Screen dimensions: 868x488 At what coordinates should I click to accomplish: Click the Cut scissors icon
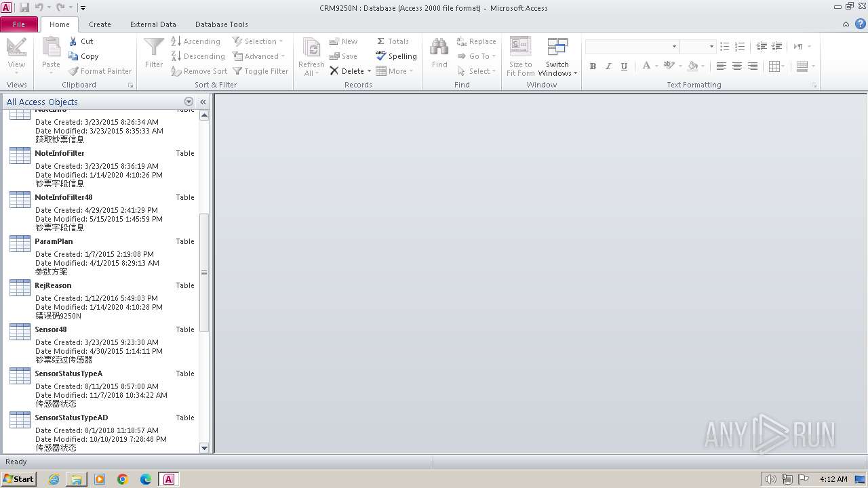(x=73, y=41)
